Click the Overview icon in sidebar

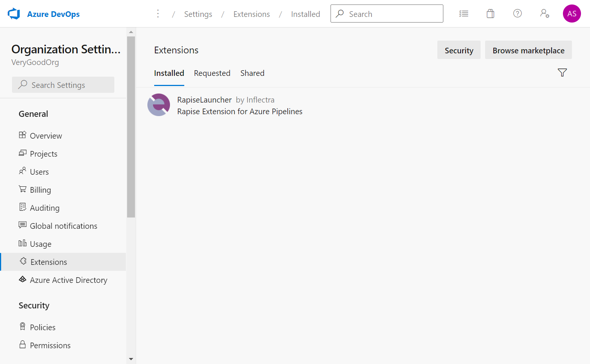[23, 135]
